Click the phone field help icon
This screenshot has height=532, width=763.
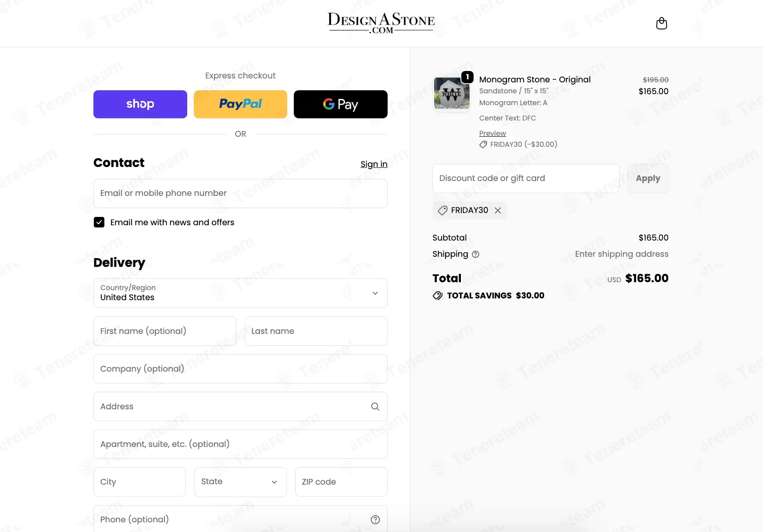click(x=375, y=520)
